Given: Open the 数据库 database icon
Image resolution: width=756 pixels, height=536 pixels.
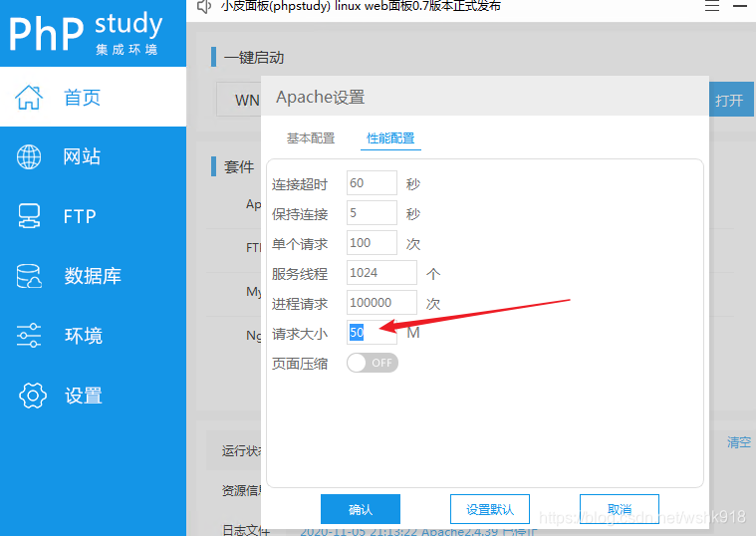Looking at the screenshot, I should coord(29,276).
